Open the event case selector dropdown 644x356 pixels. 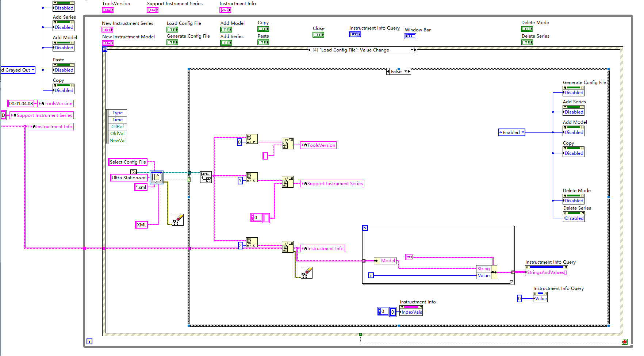(412, 50)
